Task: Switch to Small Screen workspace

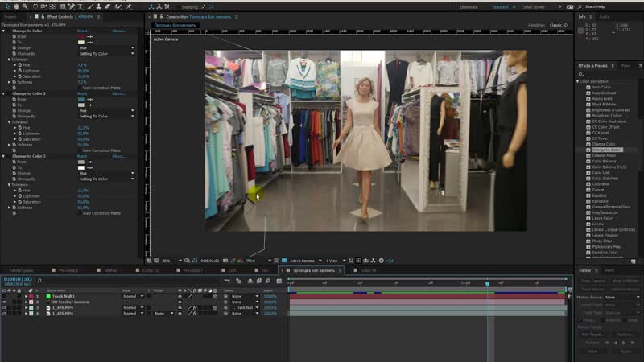Action: tap(534, 7)
